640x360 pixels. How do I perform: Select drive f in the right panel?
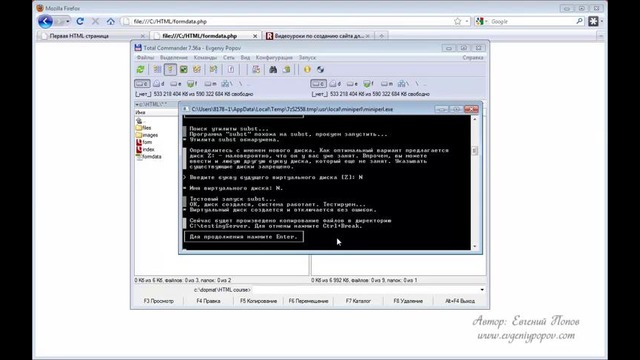tap(369, 84)
